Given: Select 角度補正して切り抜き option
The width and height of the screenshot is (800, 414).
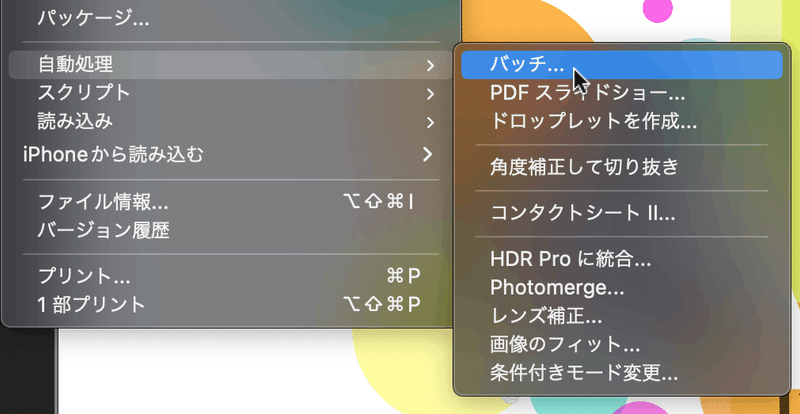Looking at the screenshot, I should click(621, 167).
